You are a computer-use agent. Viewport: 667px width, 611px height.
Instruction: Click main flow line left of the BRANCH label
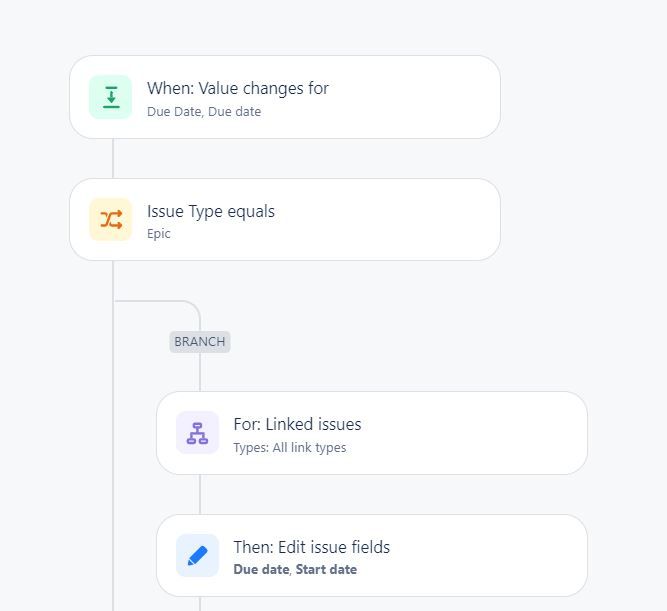(113, 342)
